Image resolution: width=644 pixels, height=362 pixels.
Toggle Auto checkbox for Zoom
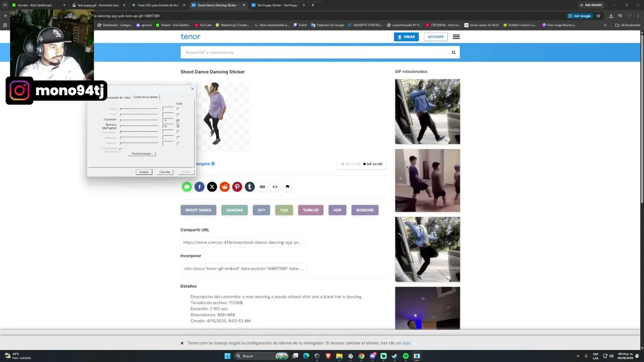[x=178, y=109]
